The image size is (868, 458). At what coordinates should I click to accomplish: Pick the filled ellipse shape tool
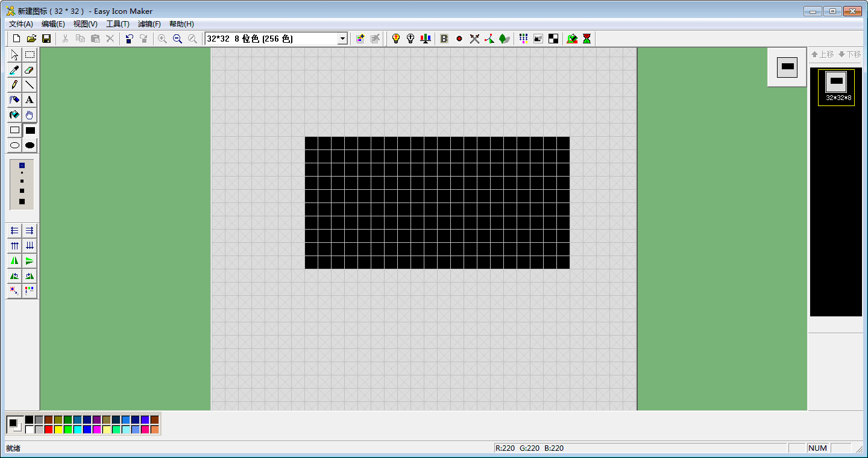[x=30, y=145]
